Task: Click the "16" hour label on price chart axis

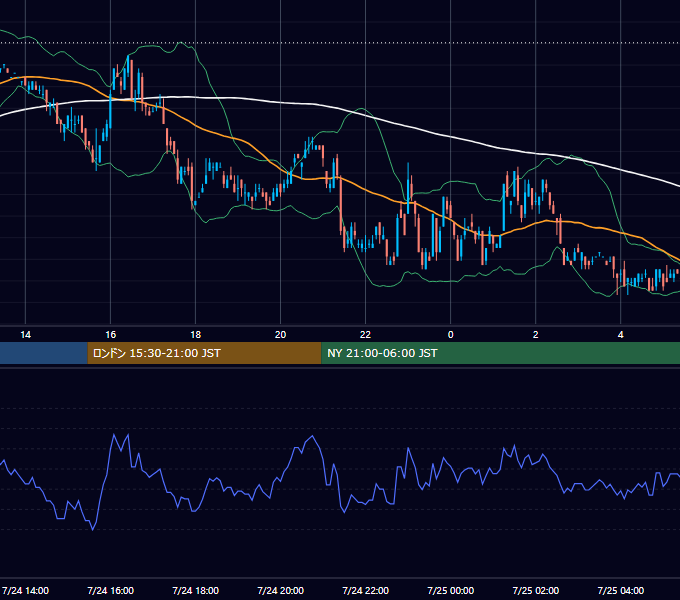Action: click(111, 335)
